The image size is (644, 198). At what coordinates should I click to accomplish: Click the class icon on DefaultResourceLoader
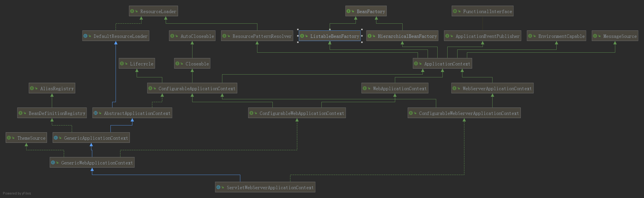click(85, 36)
